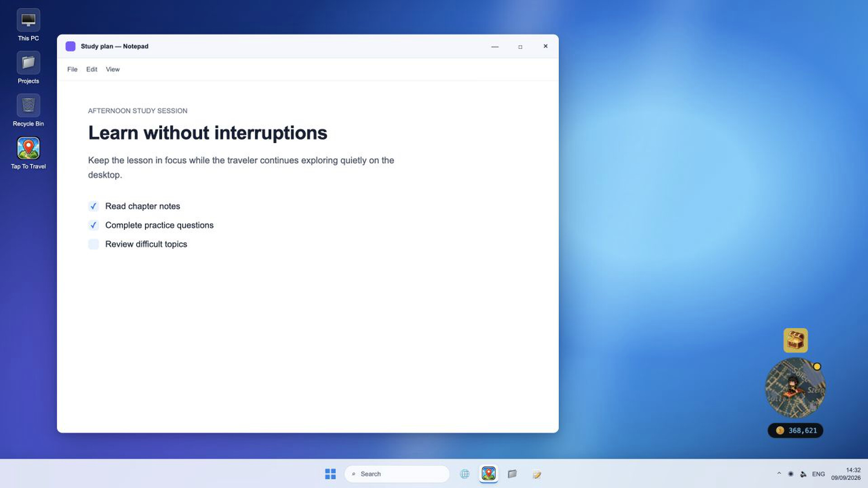
Task: Open the Notepad taskbar icon
Action: 537,474
